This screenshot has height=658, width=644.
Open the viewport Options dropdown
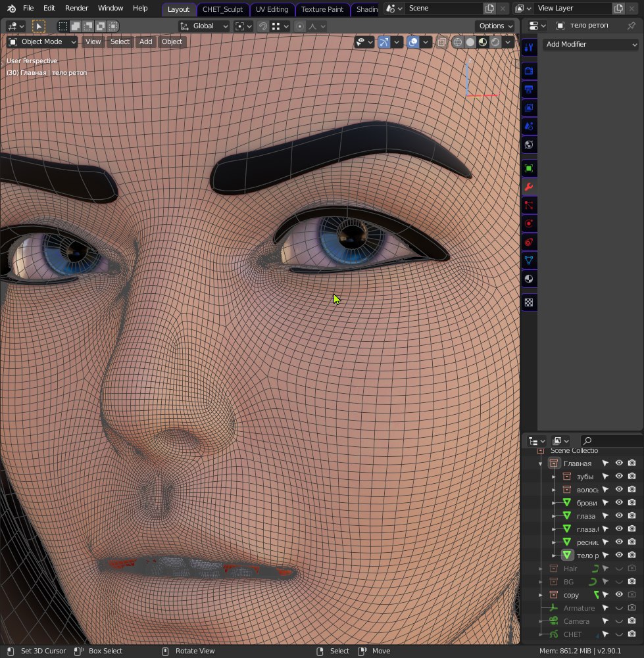(496, 26)
